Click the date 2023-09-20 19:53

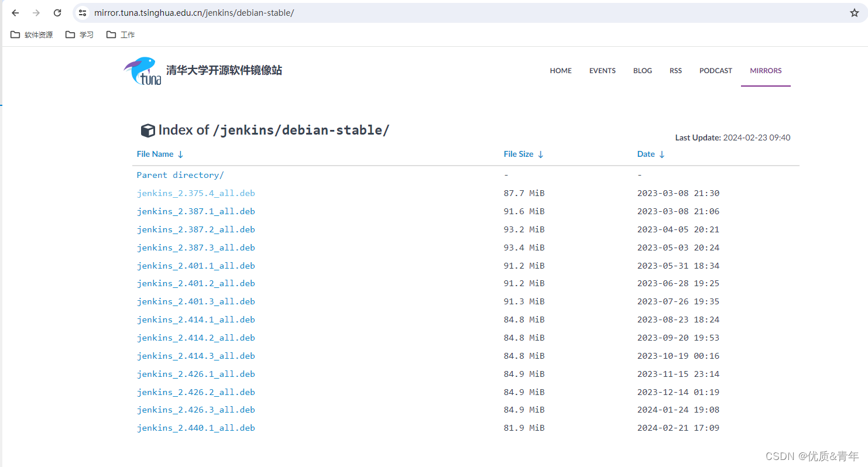(678, 338)
